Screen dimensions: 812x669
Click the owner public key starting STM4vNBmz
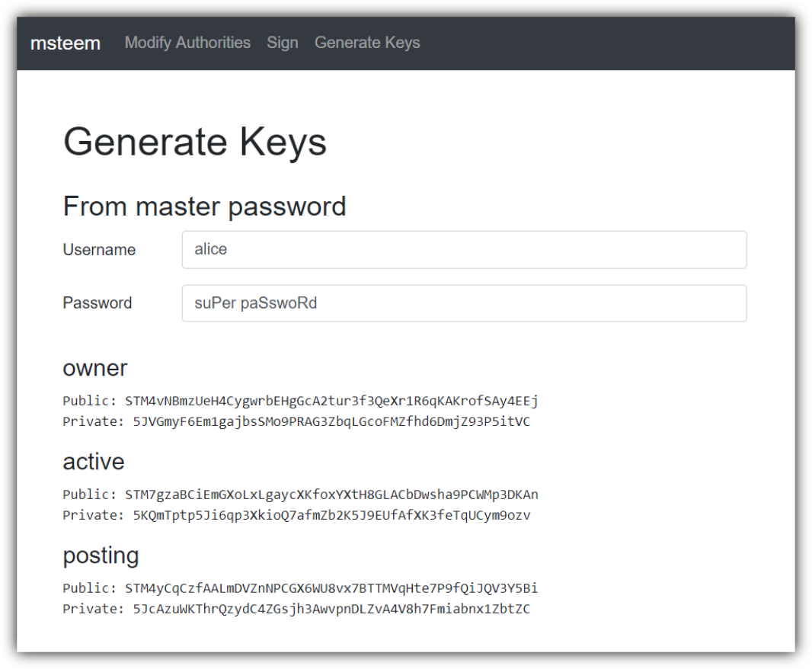tap(331, 401)
